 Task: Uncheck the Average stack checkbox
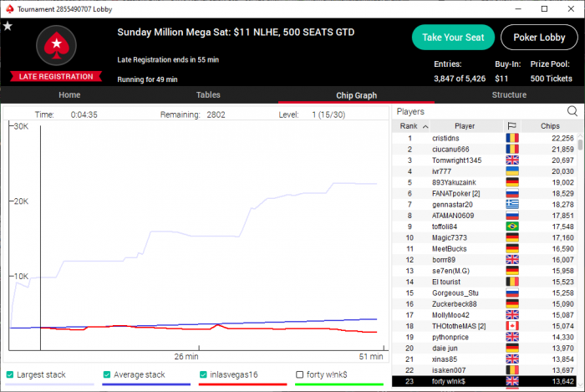[x=107, y=374]
